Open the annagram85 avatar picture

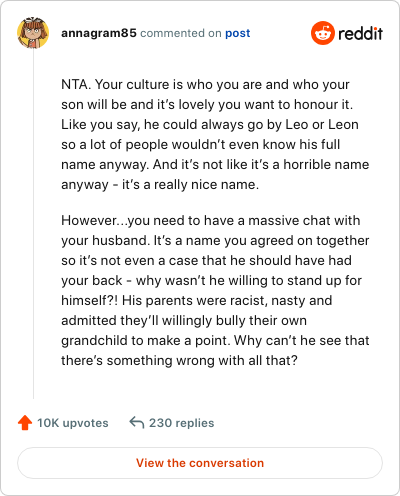[x=33, y=33]
